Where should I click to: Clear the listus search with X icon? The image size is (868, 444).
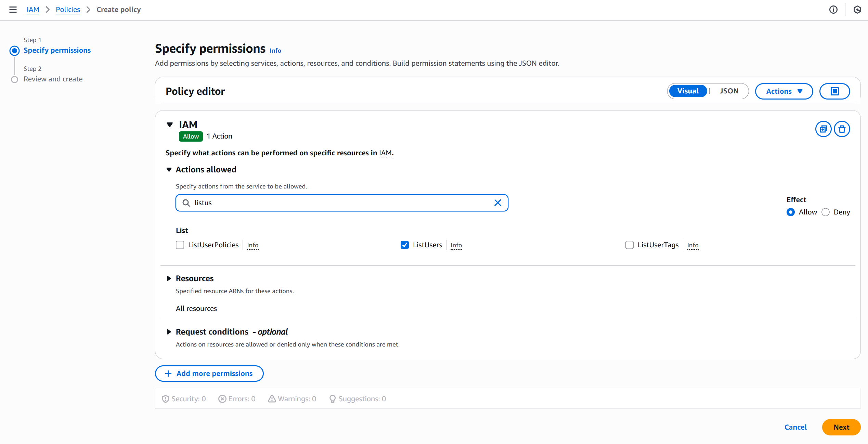pos(497,203)
